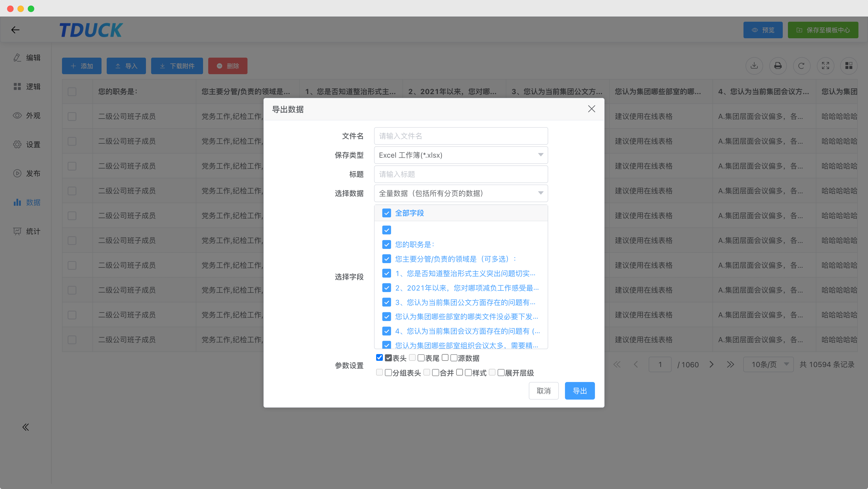The image size is (868, 489).
Task: Click the 展开层级 option label
Action: [519, 373]
